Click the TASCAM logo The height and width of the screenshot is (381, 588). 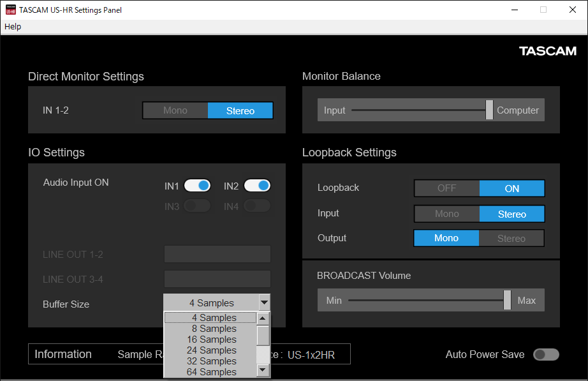point(547,51)
